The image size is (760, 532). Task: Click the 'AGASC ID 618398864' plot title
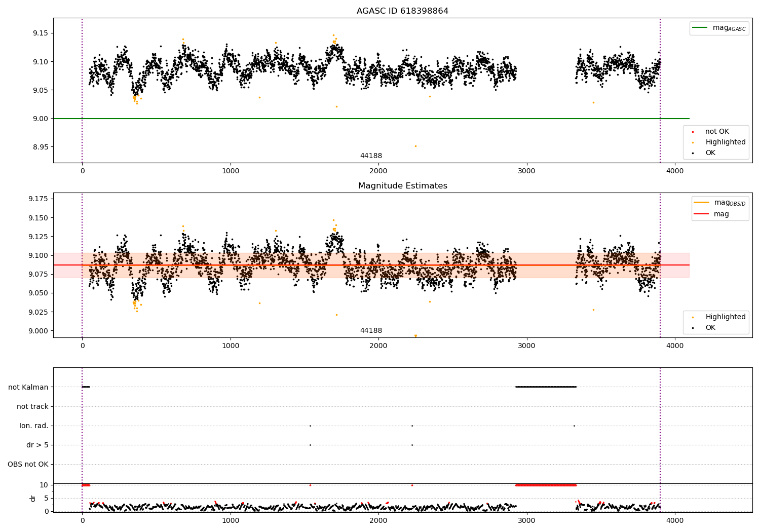click(x=402, y=11)
